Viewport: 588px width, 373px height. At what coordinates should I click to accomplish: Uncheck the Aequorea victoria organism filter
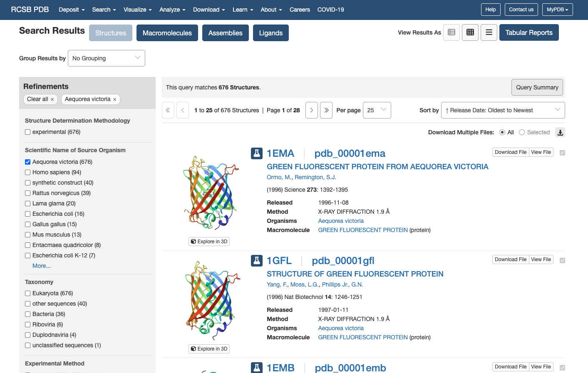[x=27, y=162]
